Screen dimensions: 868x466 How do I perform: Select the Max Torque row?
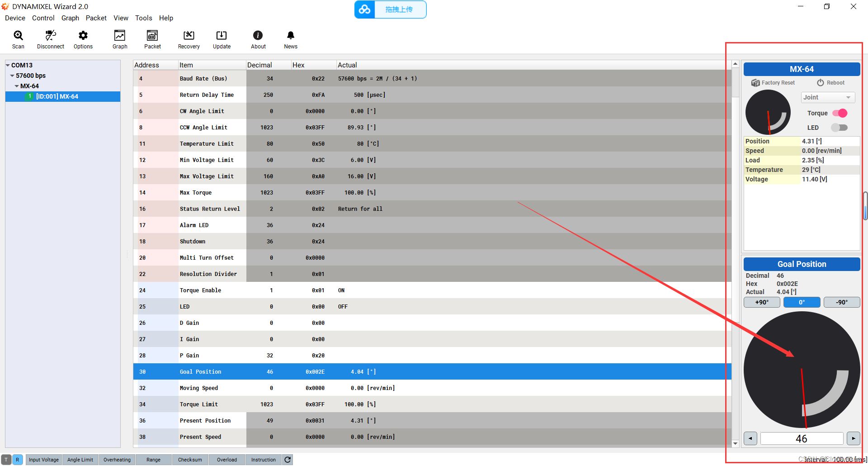click(x=432, y=192)
